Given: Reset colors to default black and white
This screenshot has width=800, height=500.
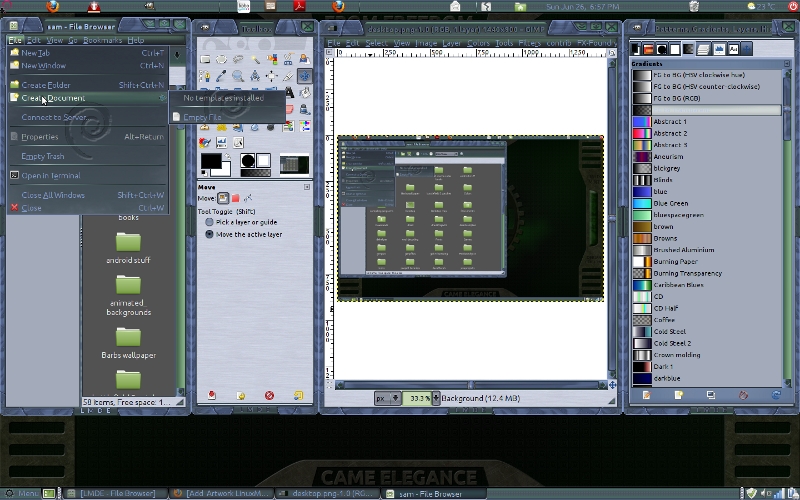Looking at the screenshot, I should 204,173.
